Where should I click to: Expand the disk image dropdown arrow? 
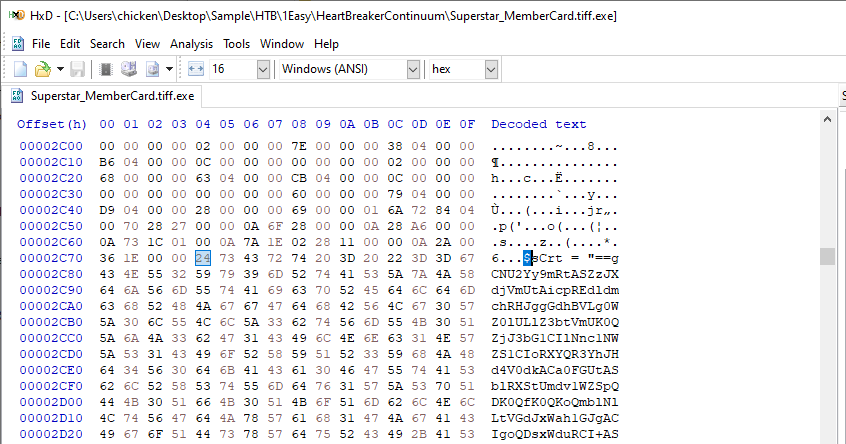pos(169,69)
